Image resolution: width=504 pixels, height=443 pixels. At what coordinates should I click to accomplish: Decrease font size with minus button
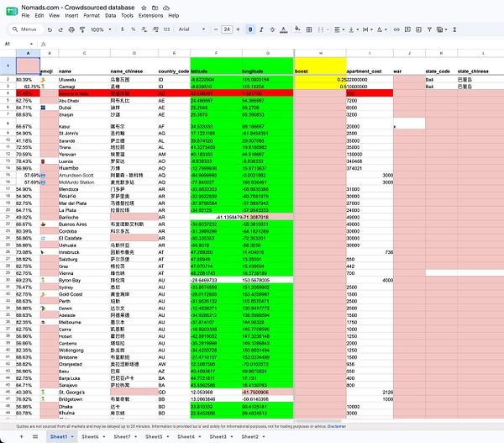(x=216, y=29)
